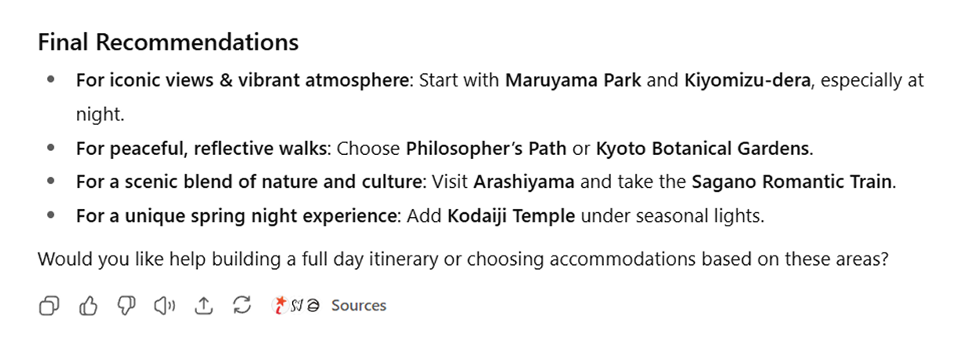Click the round striped source favicon
The height and width of the screenshot is (342, 980).
click(x=312, y=306)
